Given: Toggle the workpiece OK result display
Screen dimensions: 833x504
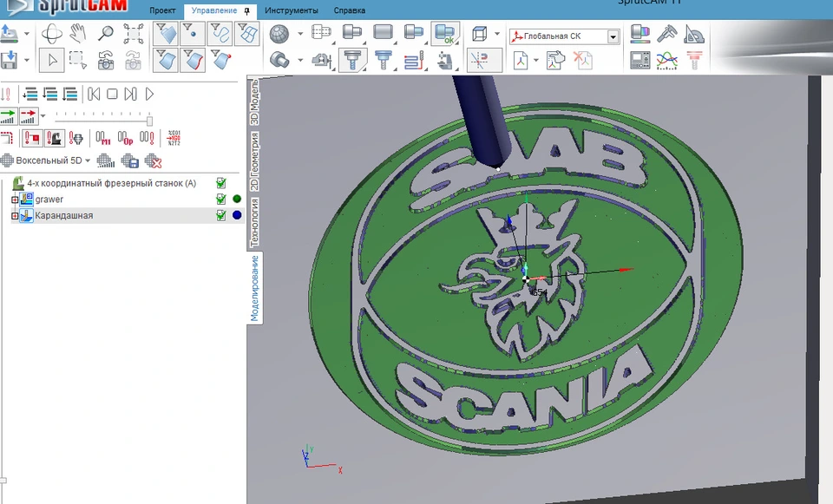Looking at the screenshot, I should tap(445, 34).
